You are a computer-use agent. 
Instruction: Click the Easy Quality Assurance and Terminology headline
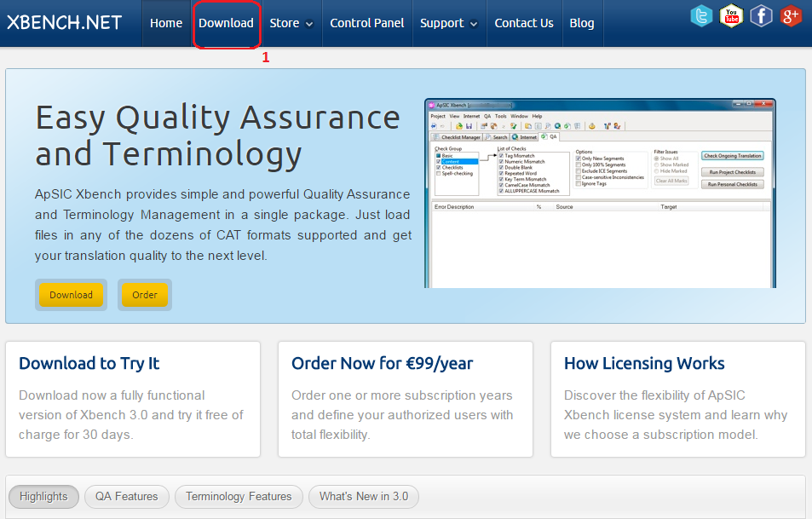[217, 136]
